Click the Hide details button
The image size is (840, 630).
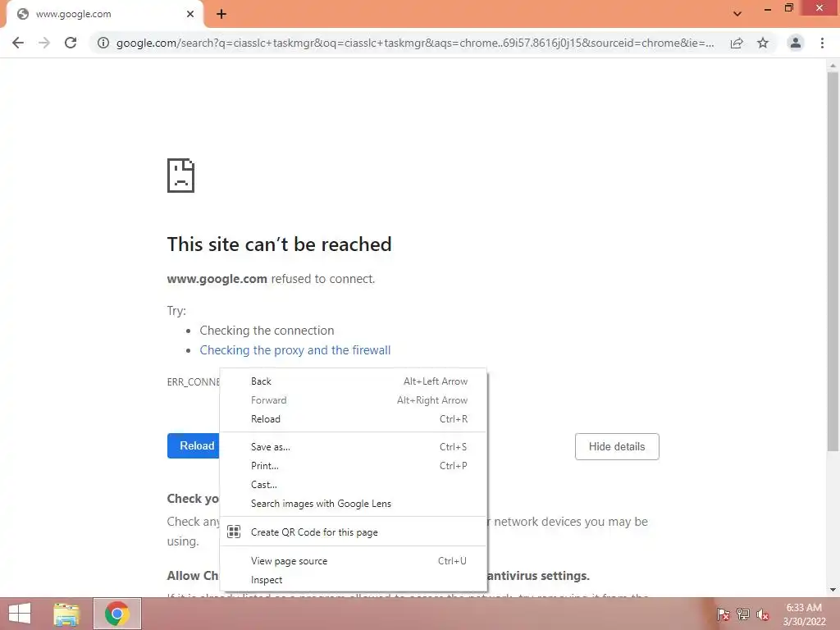(617, 446)
